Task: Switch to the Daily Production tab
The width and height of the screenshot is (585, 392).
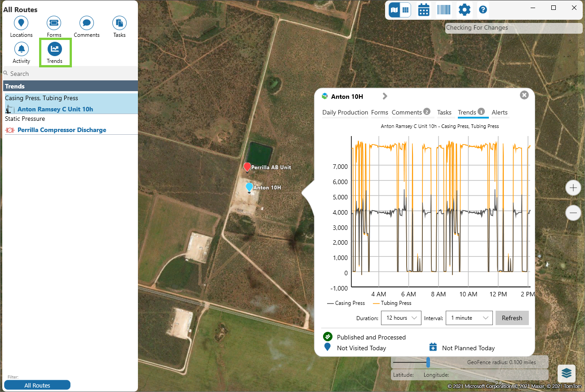Action: pos(345,113)
